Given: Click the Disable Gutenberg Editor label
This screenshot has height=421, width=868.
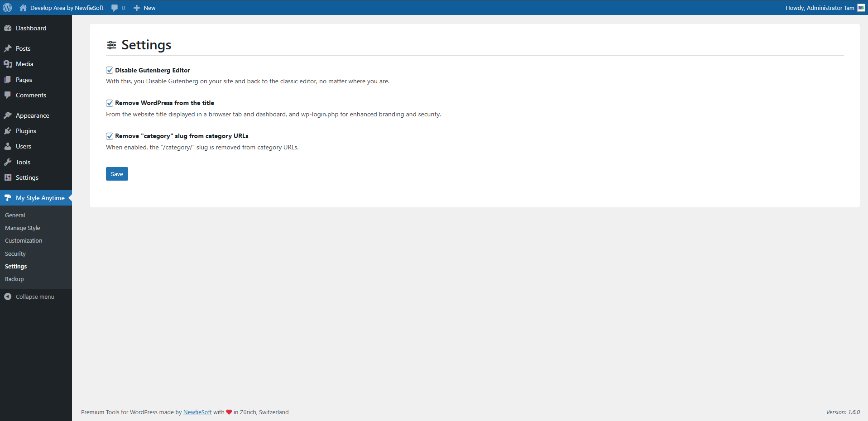Looking at the screenshot, I should tap(153, 70).
